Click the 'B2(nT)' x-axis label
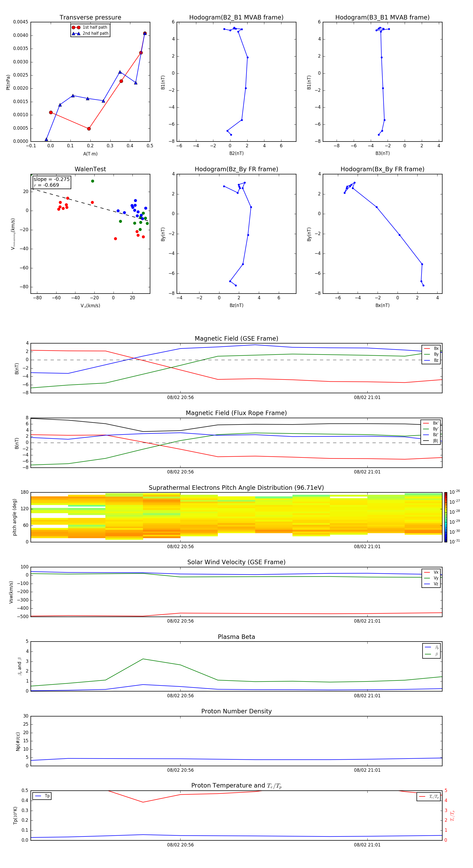The height and width of the screenshot is (868, 473). [x=236, y=153]
